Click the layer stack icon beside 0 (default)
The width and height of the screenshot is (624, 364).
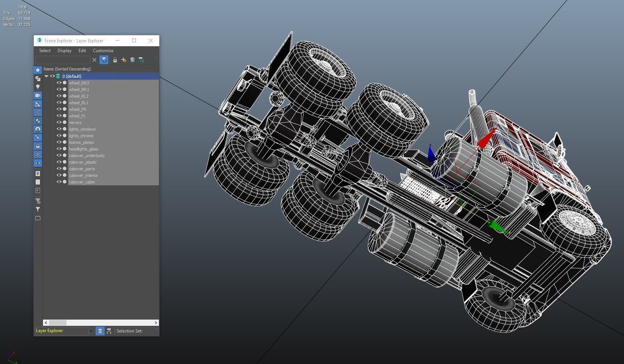click(x=58, y=76)
